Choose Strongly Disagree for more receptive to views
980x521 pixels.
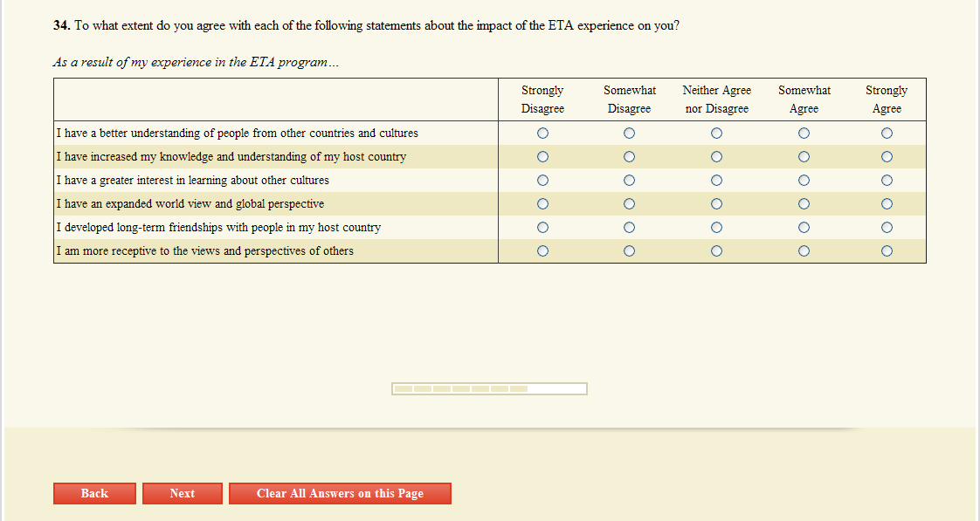point(542,251)
